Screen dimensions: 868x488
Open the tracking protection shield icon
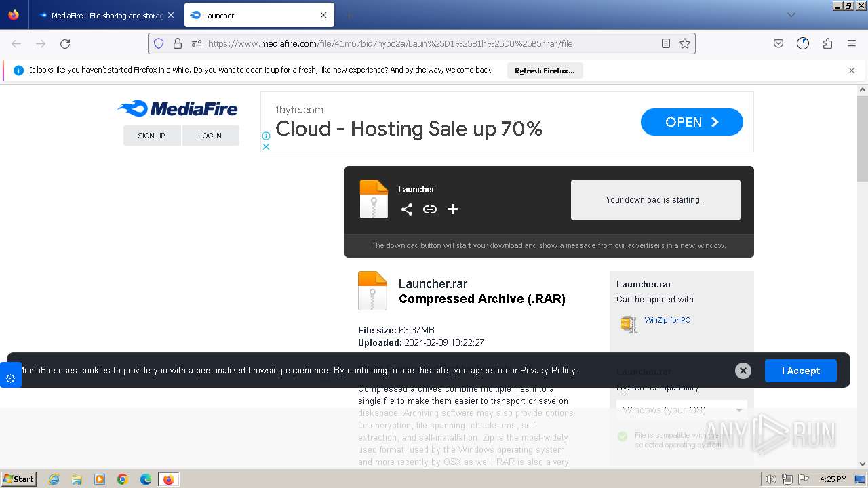(159, 43)
